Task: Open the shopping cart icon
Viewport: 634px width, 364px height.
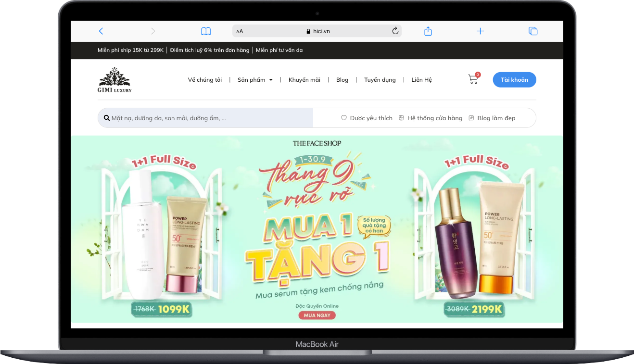Action: click(473, 80)
